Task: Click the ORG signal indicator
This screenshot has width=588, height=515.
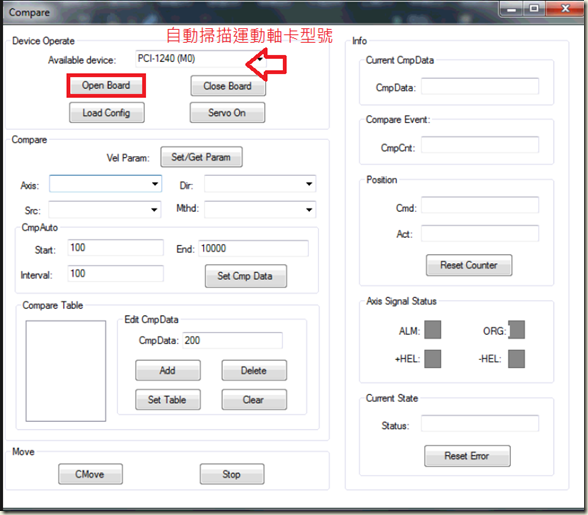Action: point(516,330)
